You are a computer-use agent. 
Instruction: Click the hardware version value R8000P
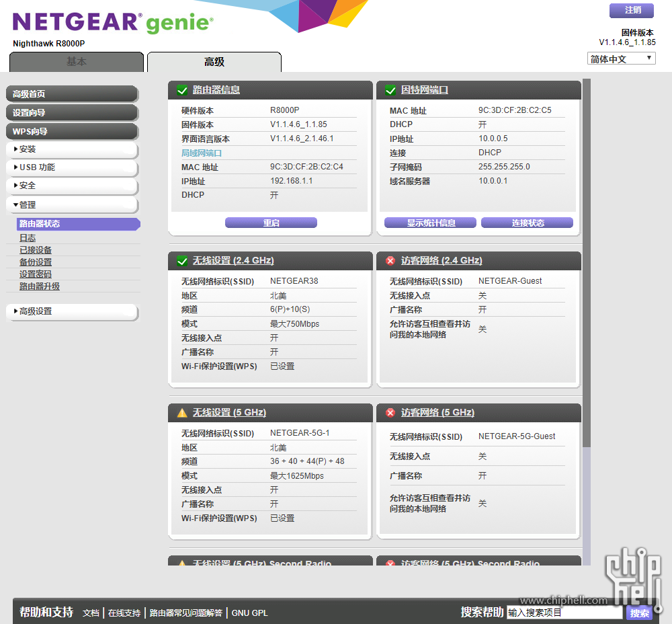click(x=284, y=110)
